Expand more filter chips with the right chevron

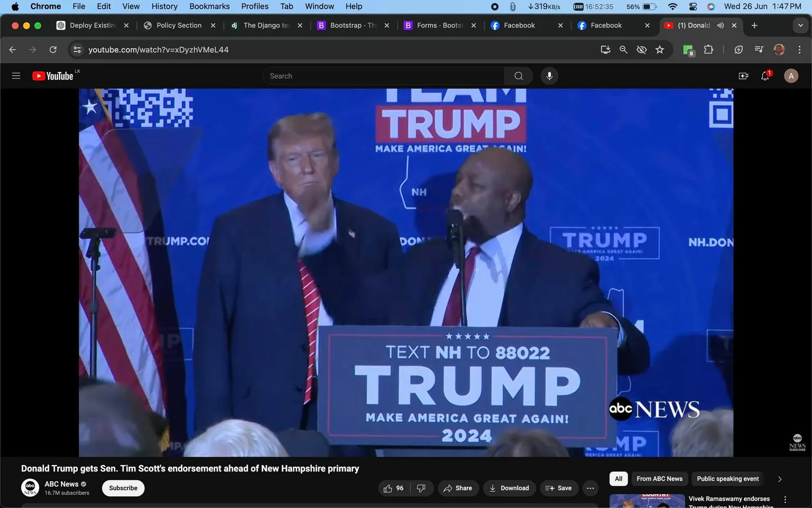click(779, 478)
